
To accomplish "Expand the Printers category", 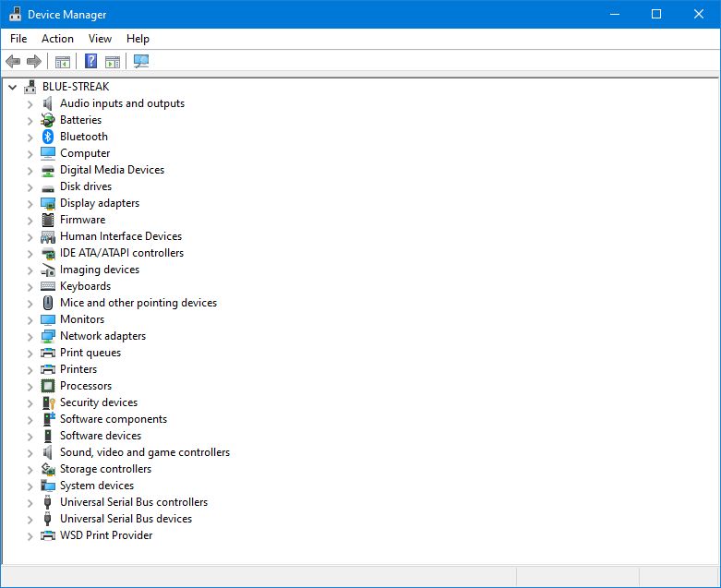I will pos(30,369).
